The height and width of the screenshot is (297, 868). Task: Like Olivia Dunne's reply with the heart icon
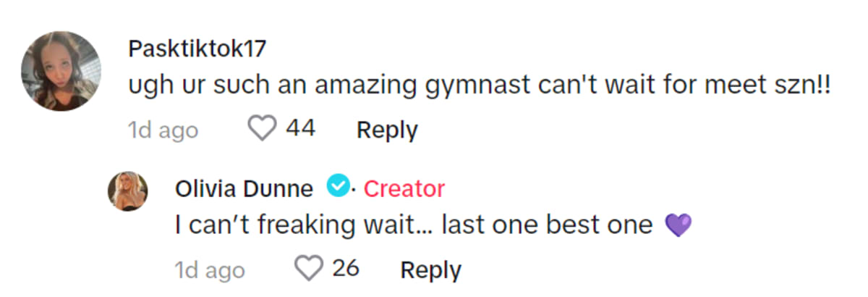(x=309, y=269)
